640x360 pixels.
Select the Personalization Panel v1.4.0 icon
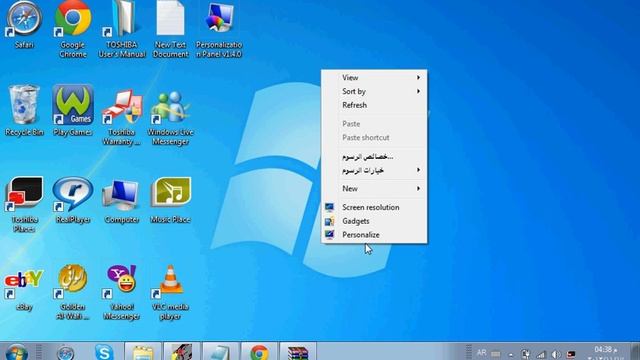pyautogui.click(x=219, y=29)
